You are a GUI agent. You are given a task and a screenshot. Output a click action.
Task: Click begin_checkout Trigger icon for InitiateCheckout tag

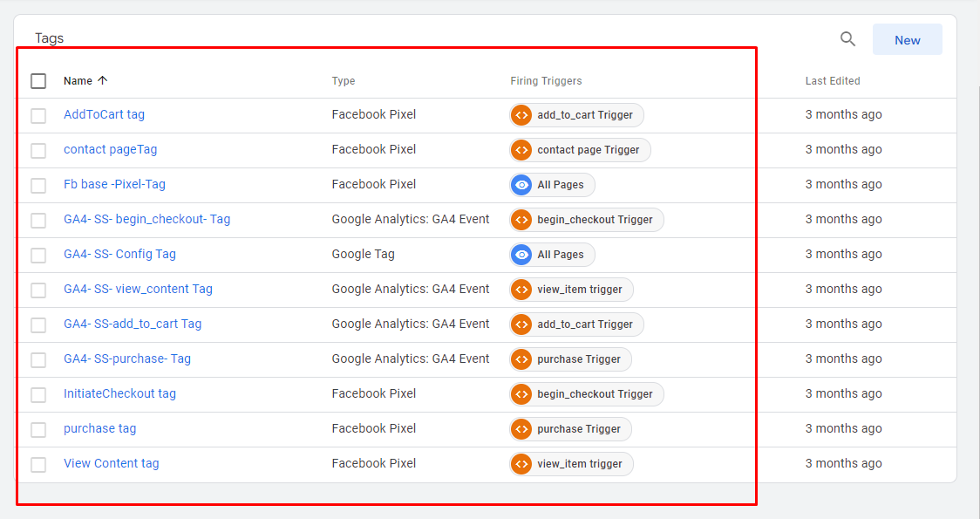(x=521, y=394)
